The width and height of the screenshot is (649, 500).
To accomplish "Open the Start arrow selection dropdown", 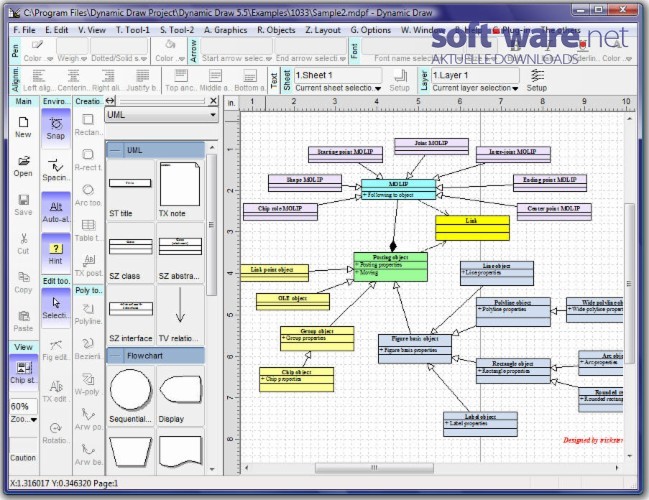I will tap(236, 58).
